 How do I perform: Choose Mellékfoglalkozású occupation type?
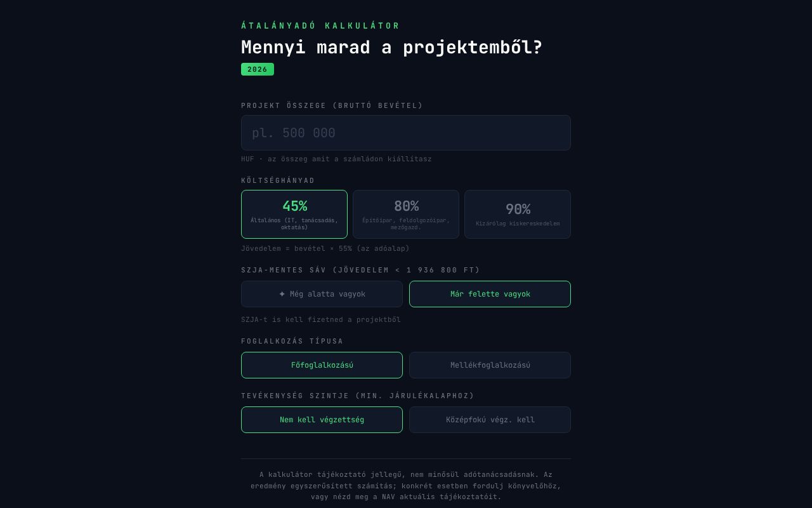[490, 365]
